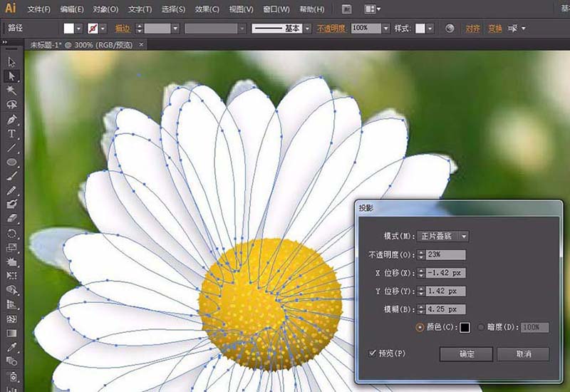The height and width of the screenshot is (392, 570).
Task: Click the stroke weight stepper in the control bar
Action: 139,29
